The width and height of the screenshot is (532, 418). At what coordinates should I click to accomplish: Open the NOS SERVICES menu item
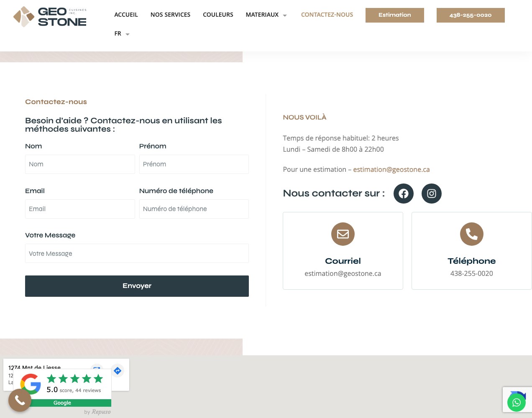(170, 15)
